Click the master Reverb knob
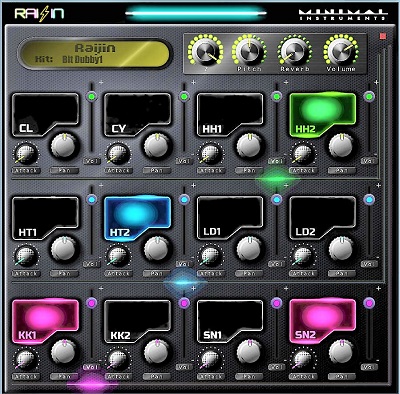Image resolution: width=400 pixels, height=394 pixels. tap(294, 51)
